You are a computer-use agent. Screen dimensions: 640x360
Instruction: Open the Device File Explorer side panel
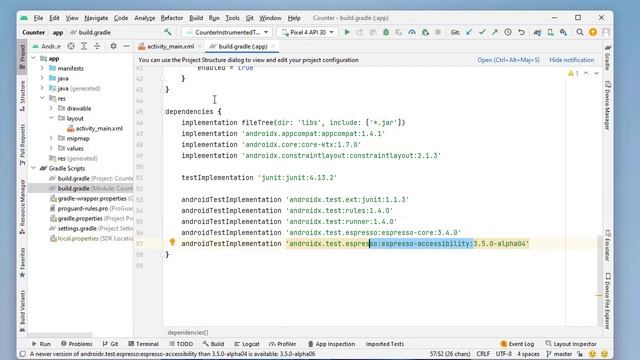[607, 301]
